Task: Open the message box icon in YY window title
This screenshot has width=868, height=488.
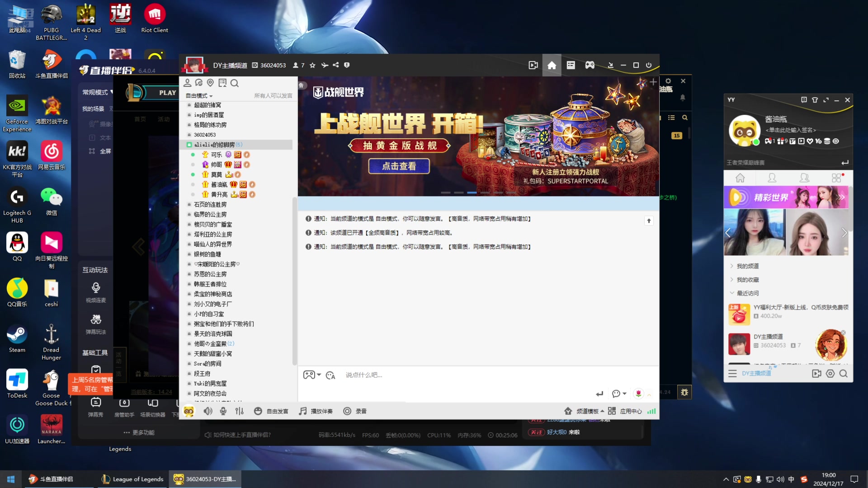Action: click(x=804, y=100)
